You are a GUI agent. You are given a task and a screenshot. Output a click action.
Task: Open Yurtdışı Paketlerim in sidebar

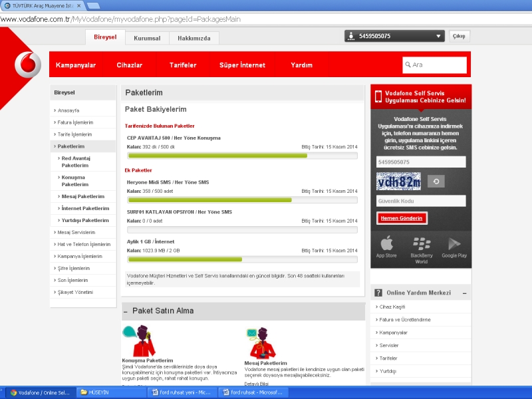[85, 220]
